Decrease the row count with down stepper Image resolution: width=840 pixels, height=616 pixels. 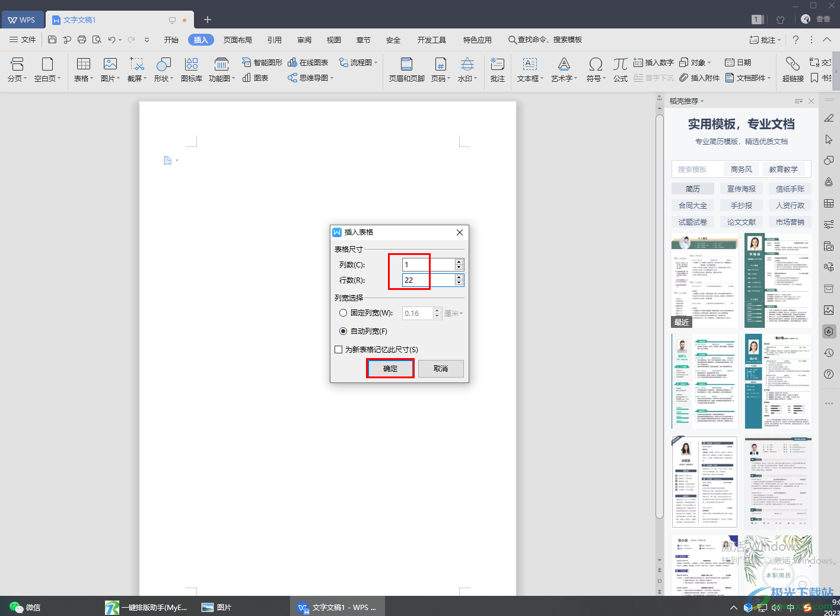(x=459, y=283)
